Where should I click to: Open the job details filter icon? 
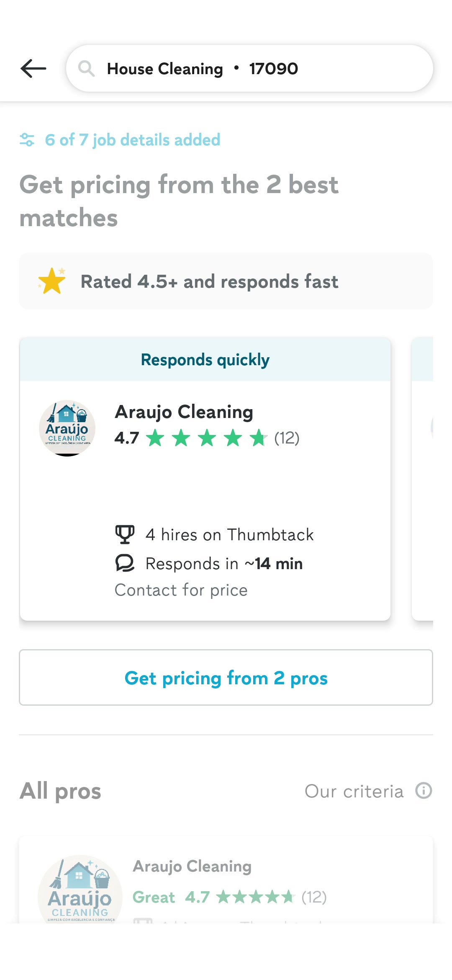tap(27, 140)
